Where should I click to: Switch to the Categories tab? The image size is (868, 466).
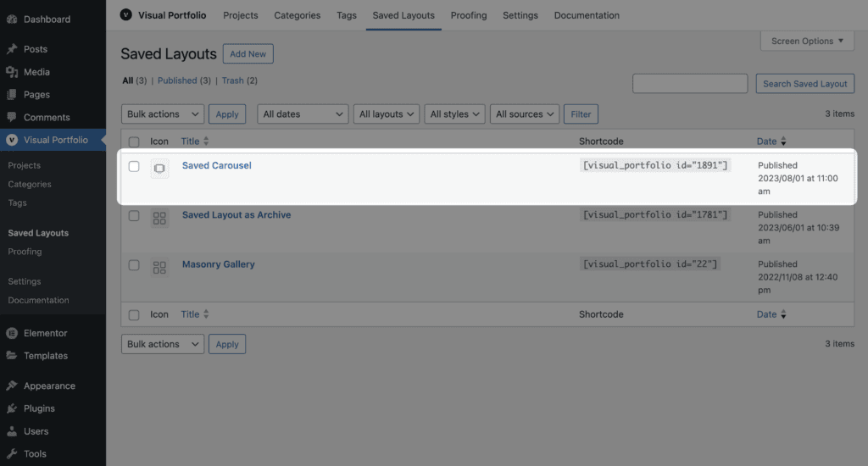point(298,15)
